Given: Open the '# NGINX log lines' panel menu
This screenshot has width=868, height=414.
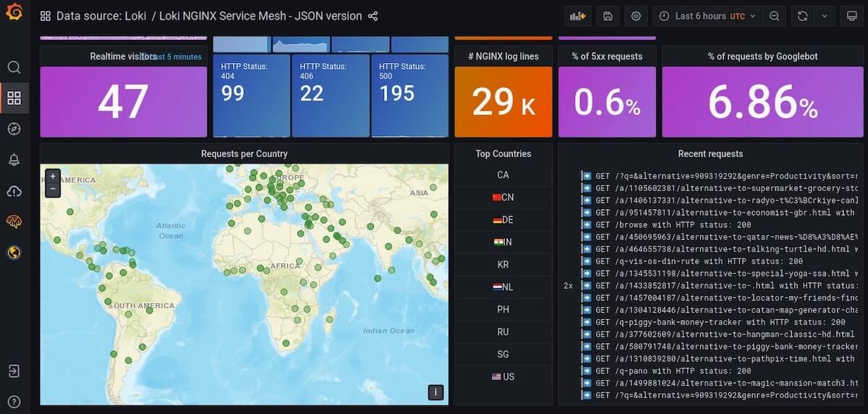Looking at the screenshot, I should [503, 56].
